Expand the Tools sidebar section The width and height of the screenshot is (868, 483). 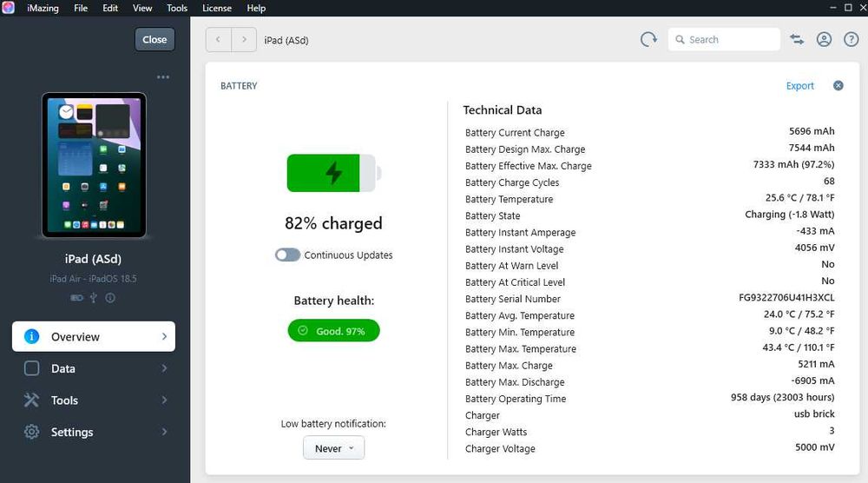point(94,400)
